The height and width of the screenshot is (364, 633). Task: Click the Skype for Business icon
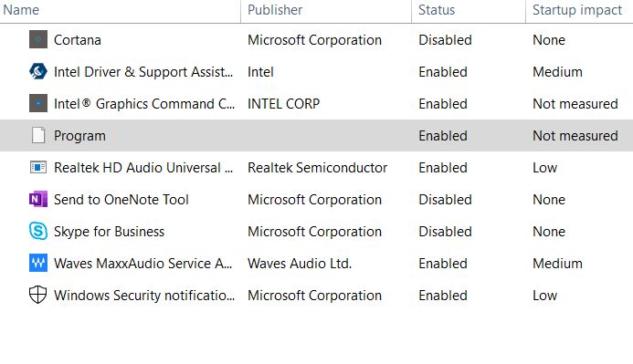pos(38,231)
